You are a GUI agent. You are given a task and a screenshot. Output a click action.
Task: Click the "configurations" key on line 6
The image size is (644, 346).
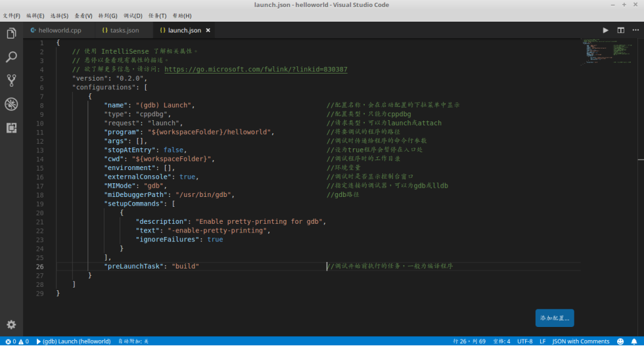(104, 87)
